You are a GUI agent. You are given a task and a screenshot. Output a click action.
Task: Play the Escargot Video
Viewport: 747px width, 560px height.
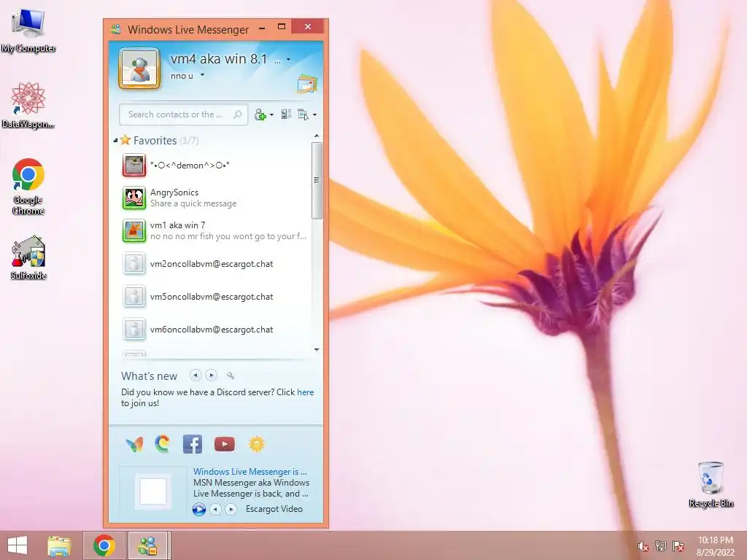click(x=199, y=509)
